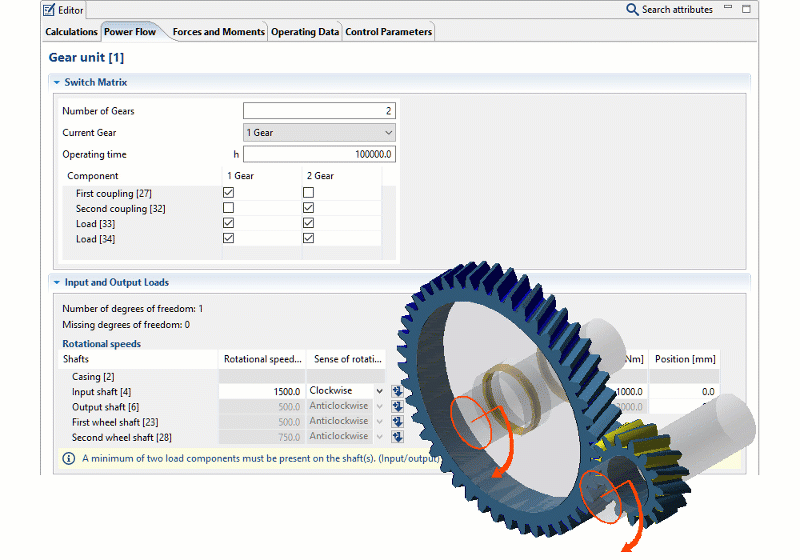Select the Power Flow tab
Viewport: 800px width, 560px height.
point(130,32)
